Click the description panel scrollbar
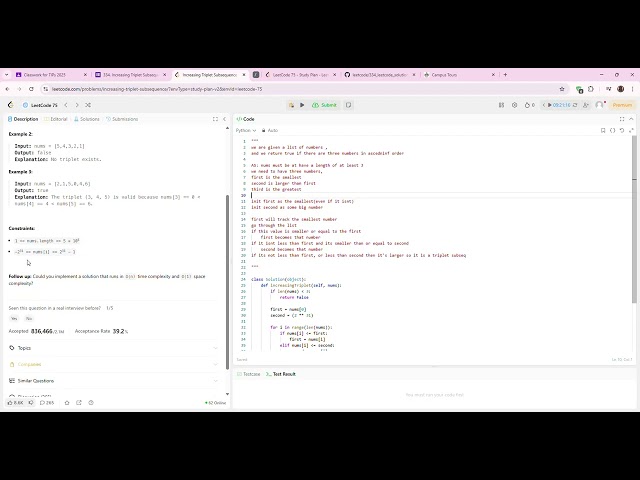 click(x=227, y=282)
